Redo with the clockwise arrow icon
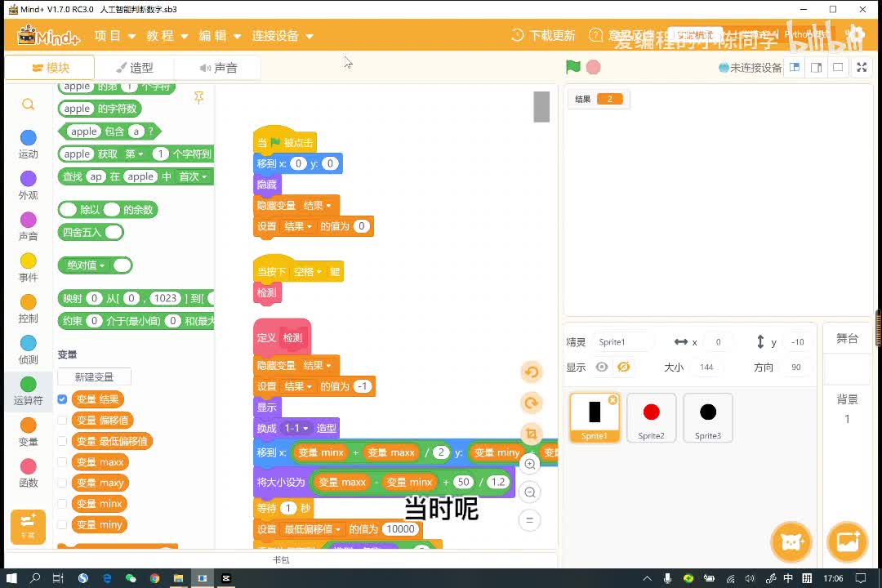 (x=531, y=403)
